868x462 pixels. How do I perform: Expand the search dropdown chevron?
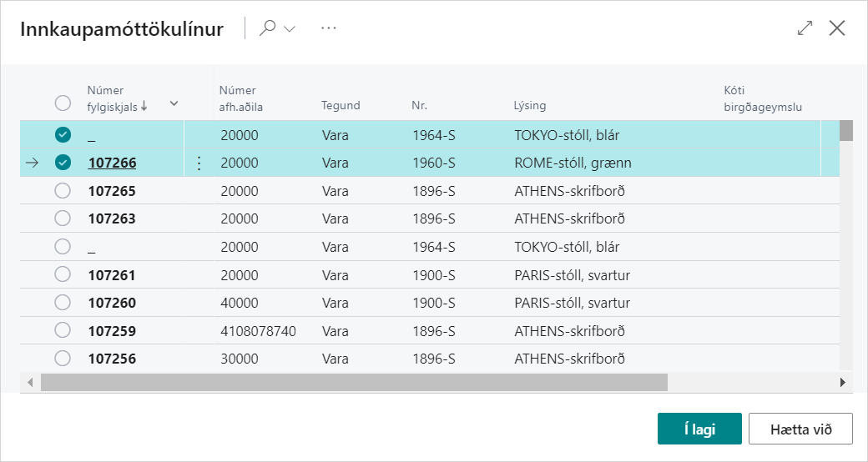coord(290,28)
